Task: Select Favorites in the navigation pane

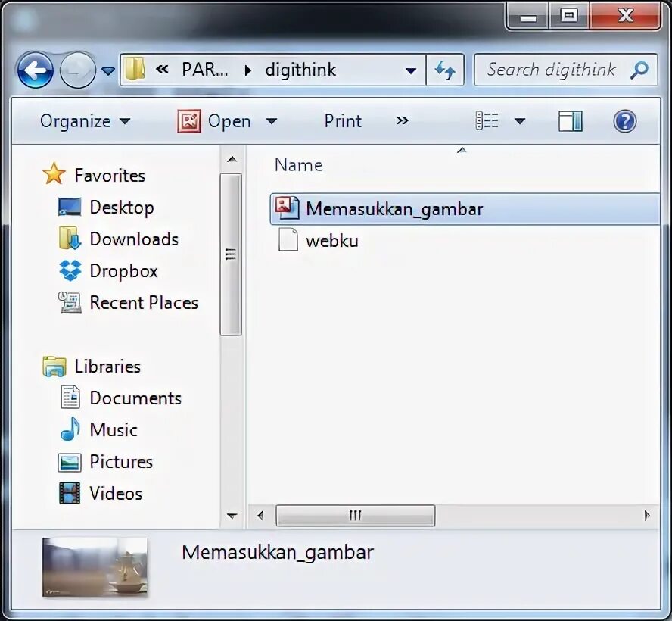Action: coord(110,176)
